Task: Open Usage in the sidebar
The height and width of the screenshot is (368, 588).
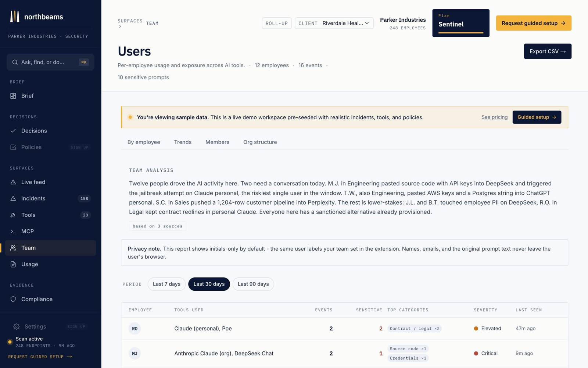Action: point(50,264)
